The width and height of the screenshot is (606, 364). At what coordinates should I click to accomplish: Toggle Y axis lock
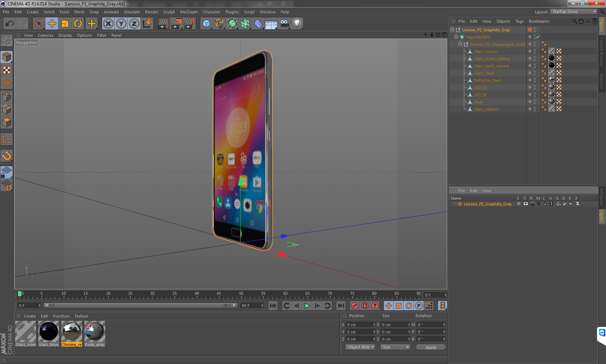pyautogui.click(x=121, y=24)
